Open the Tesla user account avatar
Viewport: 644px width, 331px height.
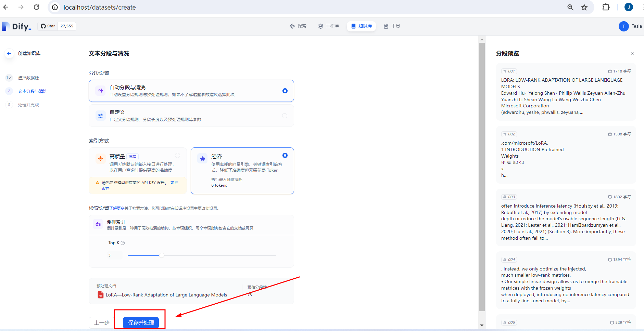tap(624, 26)
